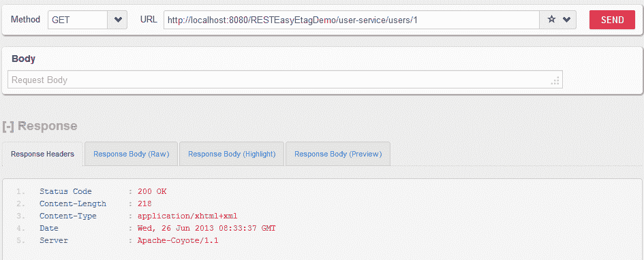Select the 'Apache-Coyote/1.1' server value
644x260 pixels.
pos(178,241)
